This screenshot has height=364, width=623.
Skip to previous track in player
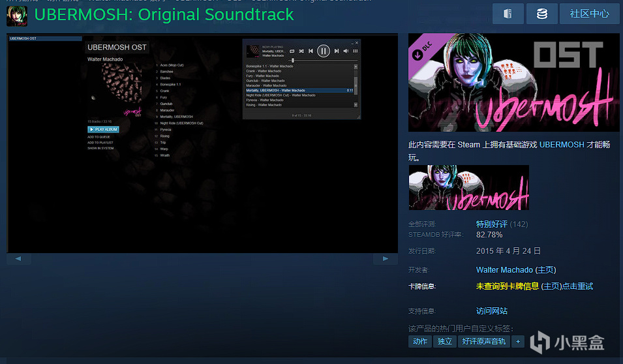click(311, 51)
